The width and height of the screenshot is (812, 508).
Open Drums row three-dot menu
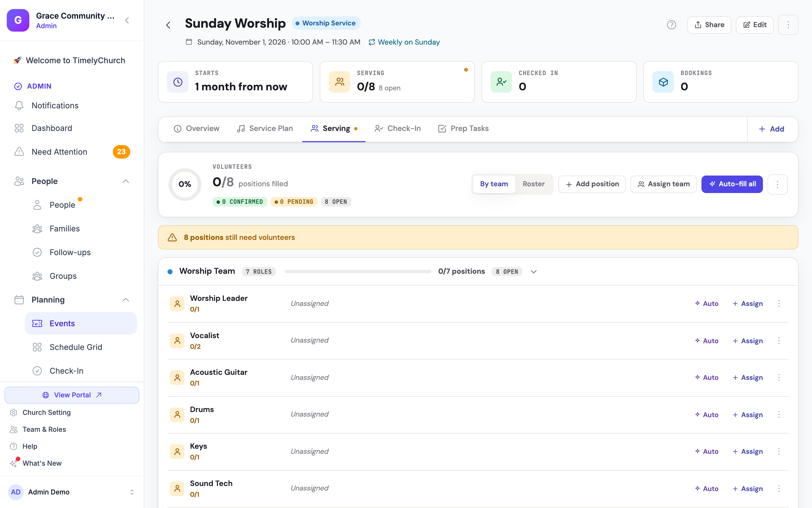779,415
